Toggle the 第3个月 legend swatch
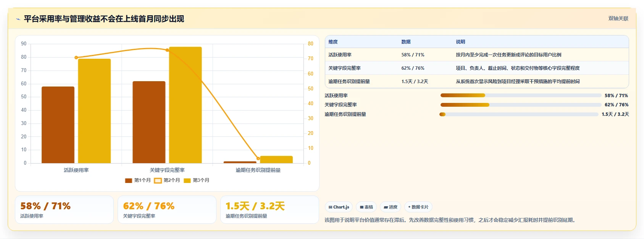Viewport: 644px width, 239px height. coord(187,180)
